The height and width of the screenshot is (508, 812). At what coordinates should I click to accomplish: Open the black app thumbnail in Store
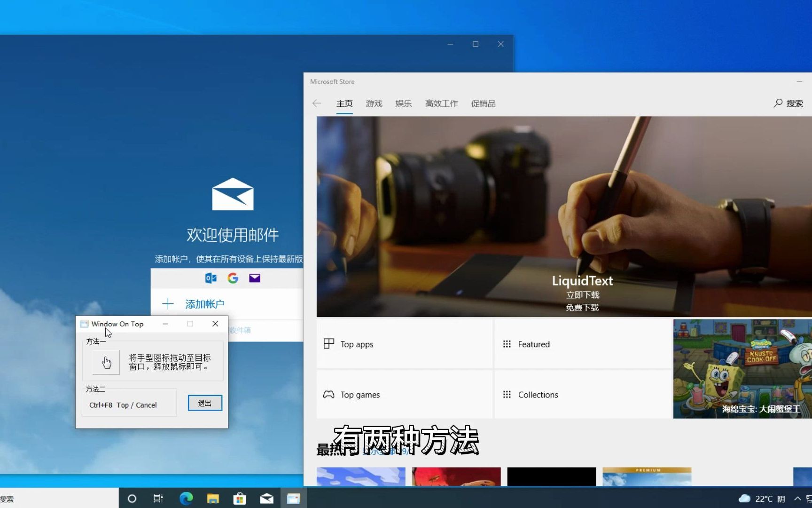pyautogui.click(x=551, y=476)
